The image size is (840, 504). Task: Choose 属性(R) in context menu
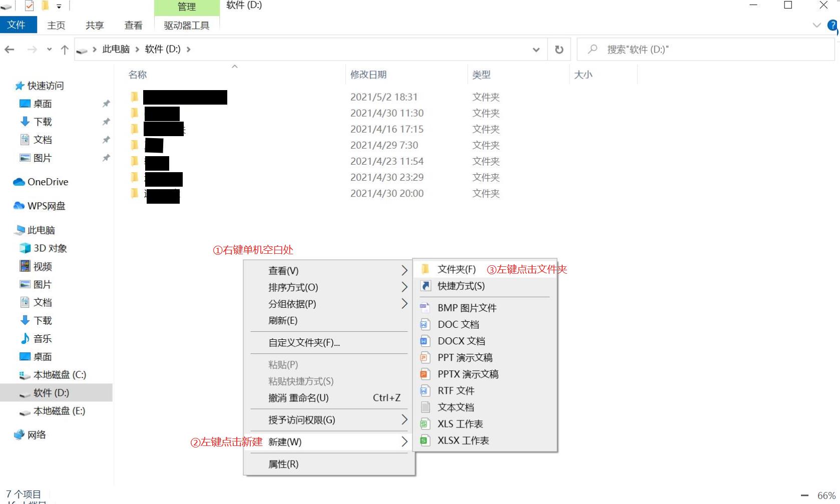pos(329,464)
